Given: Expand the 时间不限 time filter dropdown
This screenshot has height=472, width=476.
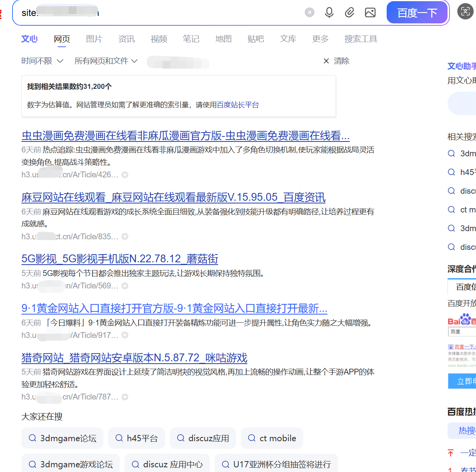Looking at the screenshot, I should click(42, 61).
